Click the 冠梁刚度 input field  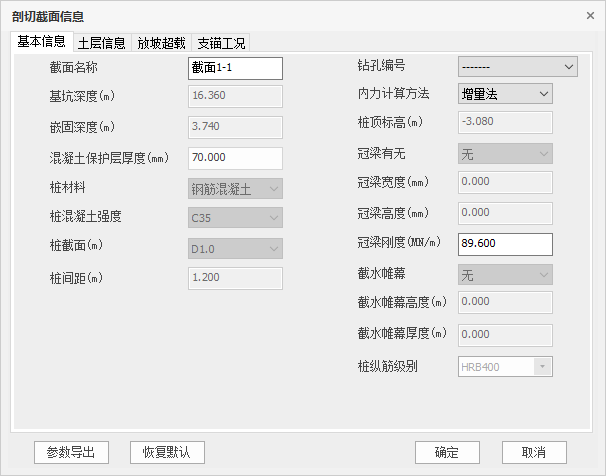pos(505,244)
